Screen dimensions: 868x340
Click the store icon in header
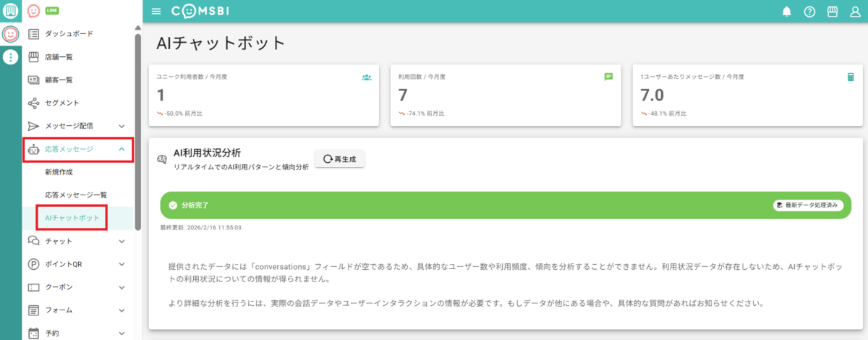point(832,12)
